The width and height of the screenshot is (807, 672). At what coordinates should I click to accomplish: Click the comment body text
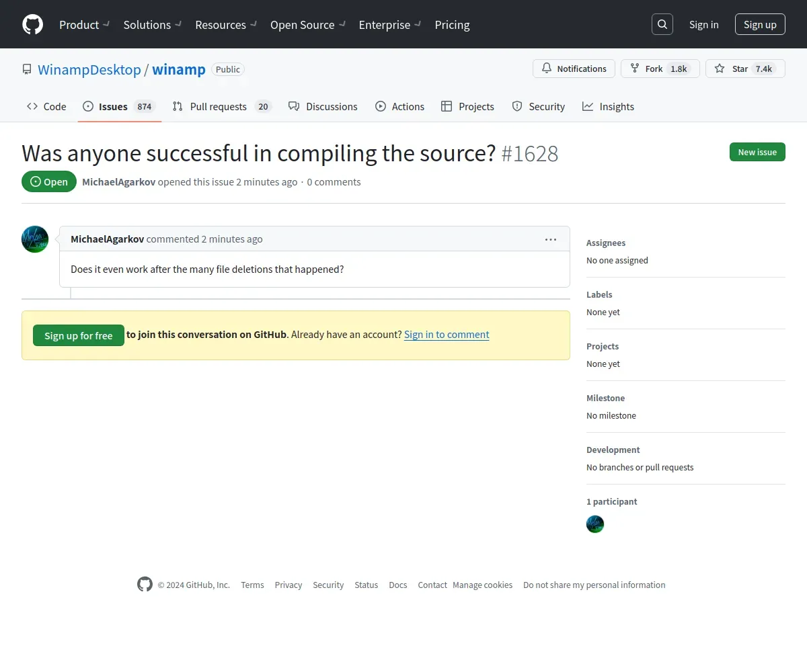coord(207,269)
